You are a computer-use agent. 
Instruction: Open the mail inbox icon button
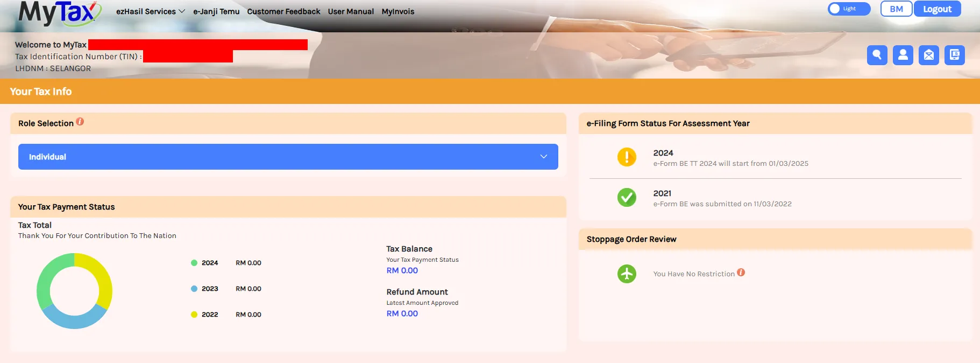[x=928, y=55]
